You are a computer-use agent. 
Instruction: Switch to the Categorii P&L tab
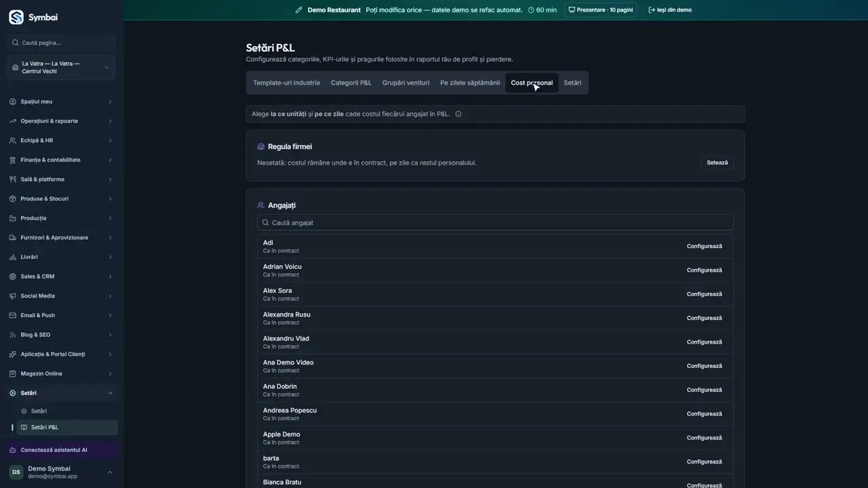point(351,83)
